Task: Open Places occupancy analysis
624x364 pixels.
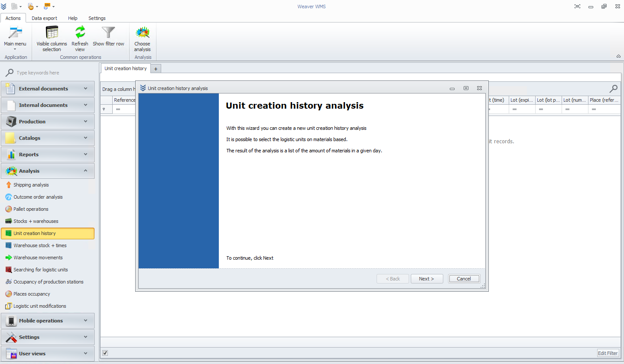Action: (x=48, y=294)
